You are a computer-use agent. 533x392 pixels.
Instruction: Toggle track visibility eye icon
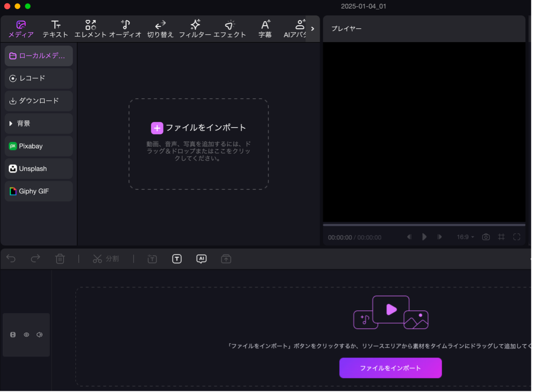click(x=26, y=335)
